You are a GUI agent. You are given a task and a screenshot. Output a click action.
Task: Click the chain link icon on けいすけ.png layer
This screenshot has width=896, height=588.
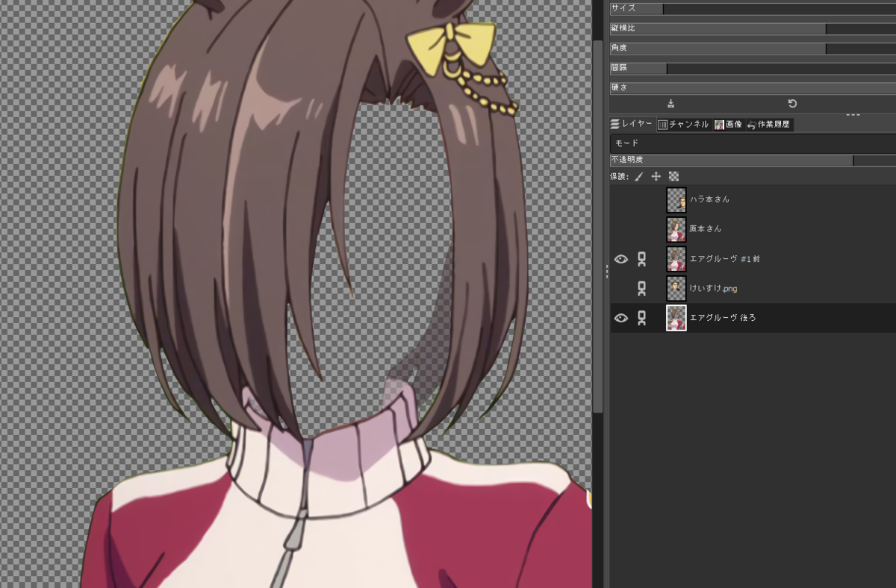(641, 288)
